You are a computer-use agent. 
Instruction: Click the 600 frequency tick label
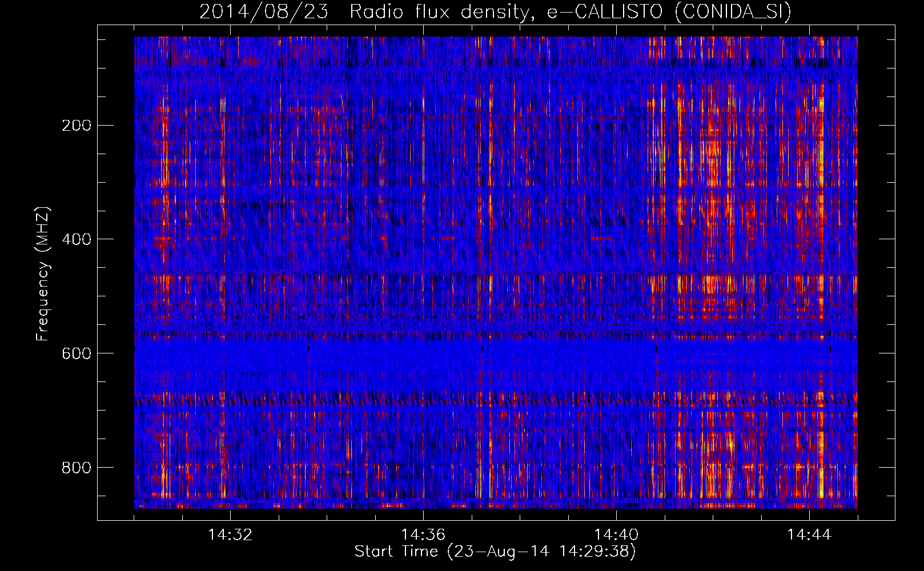[x=77, y=353]
